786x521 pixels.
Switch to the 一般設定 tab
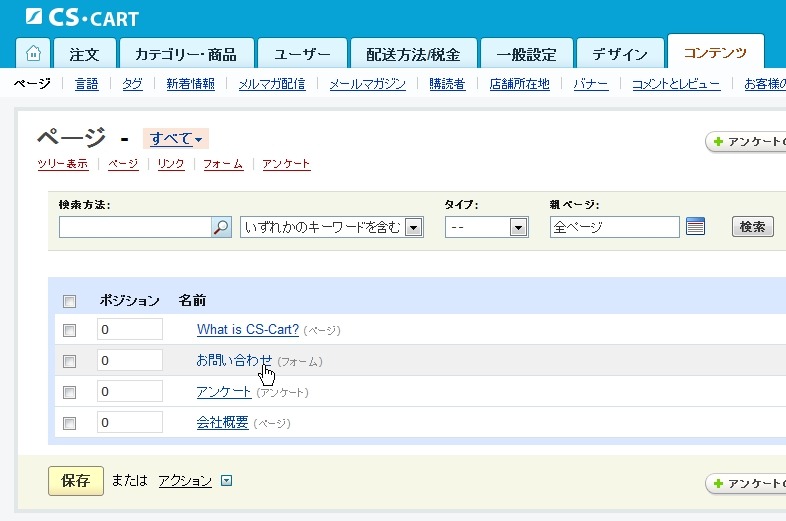[526, 53]
